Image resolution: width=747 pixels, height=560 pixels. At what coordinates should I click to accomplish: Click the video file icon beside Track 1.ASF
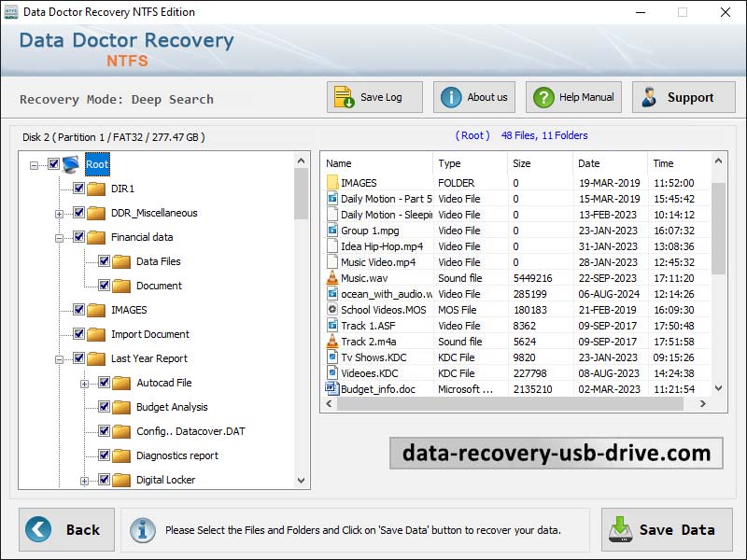point(332,325)
